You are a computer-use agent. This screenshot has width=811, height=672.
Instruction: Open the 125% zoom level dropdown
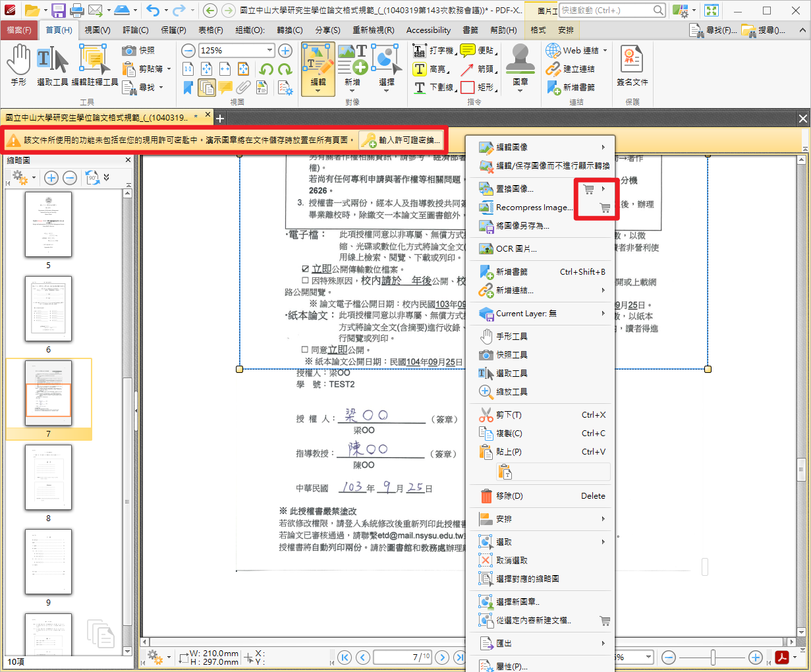pyautogui.click(x=269, y=51)
